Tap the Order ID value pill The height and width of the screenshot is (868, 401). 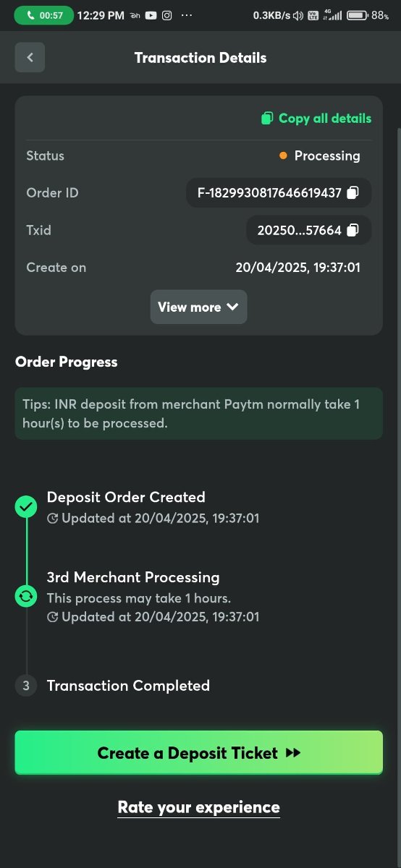(279, 193)
